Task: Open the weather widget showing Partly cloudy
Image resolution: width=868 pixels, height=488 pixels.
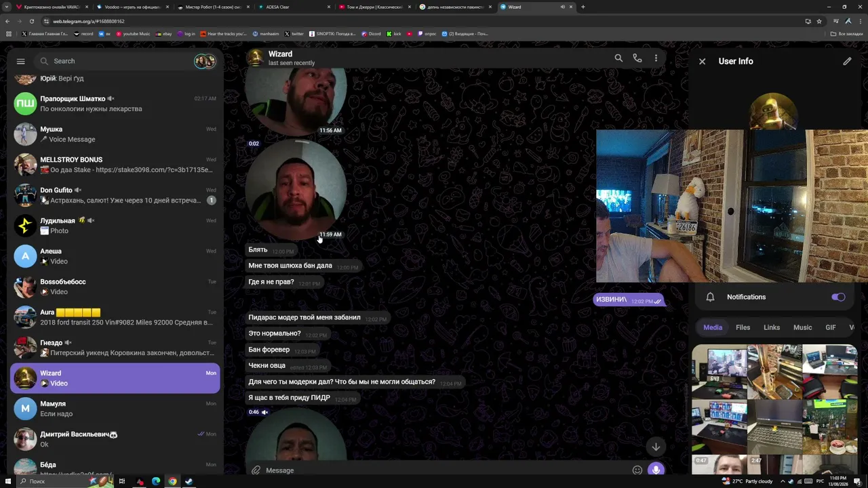Action: [x=748, y=481]
